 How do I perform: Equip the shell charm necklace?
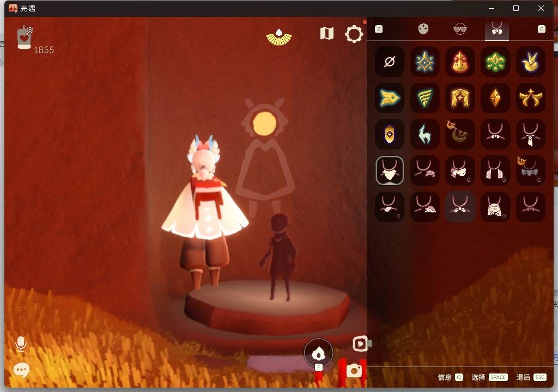(x=425, y=207)
